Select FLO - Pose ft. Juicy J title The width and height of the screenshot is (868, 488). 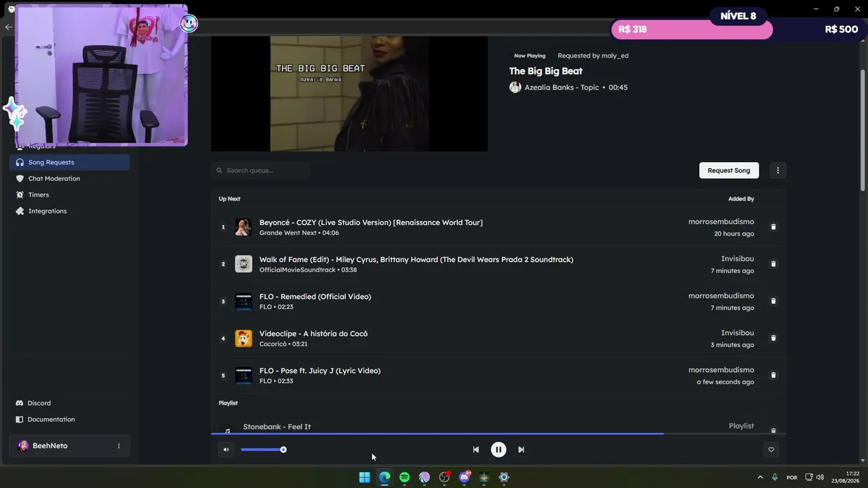click(320, 371)
